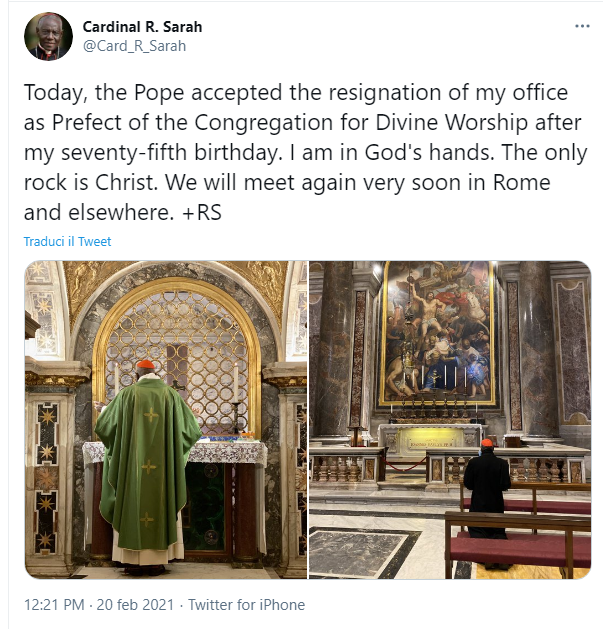This screenshot has width=603, height=629.
Task: Translate the tweet via Traduci il Tweet
Action: coord(67,241)
